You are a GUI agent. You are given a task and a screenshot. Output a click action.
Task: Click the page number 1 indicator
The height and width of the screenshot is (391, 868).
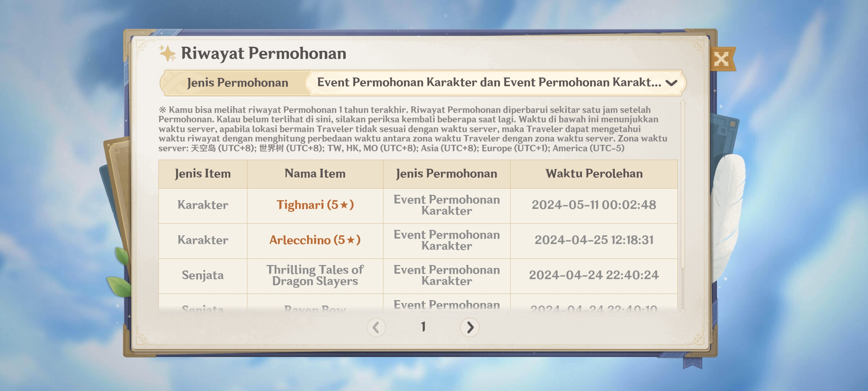point(423,327)
